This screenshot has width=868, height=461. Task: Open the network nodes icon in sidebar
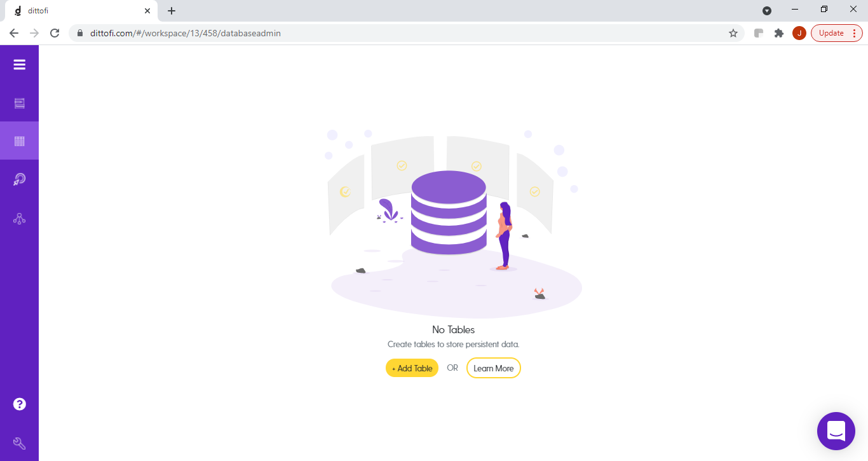click(20, 219)
